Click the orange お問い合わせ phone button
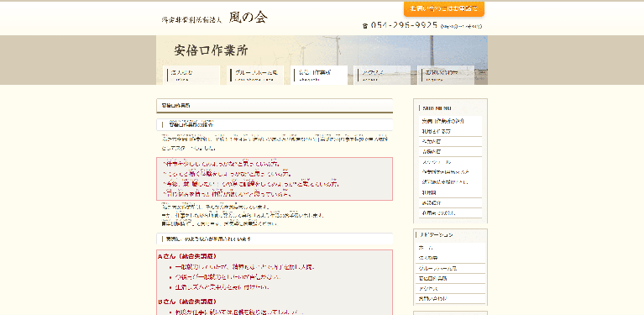The image size is (644, 315). (444, 8)
